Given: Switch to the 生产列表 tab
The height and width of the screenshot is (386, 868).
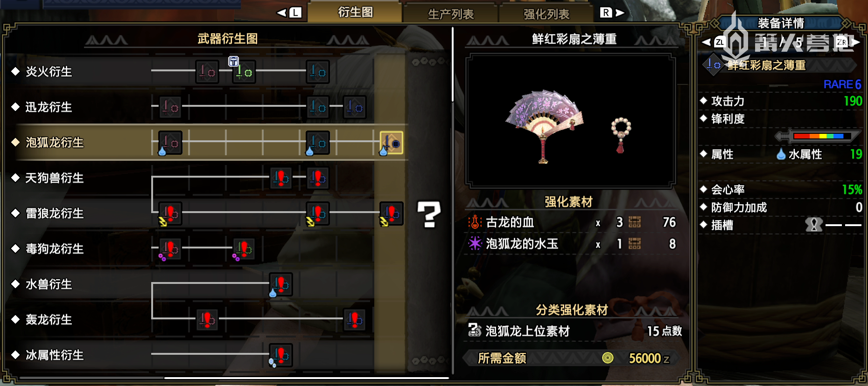Looking at the screenshot, I should point(451,14).
